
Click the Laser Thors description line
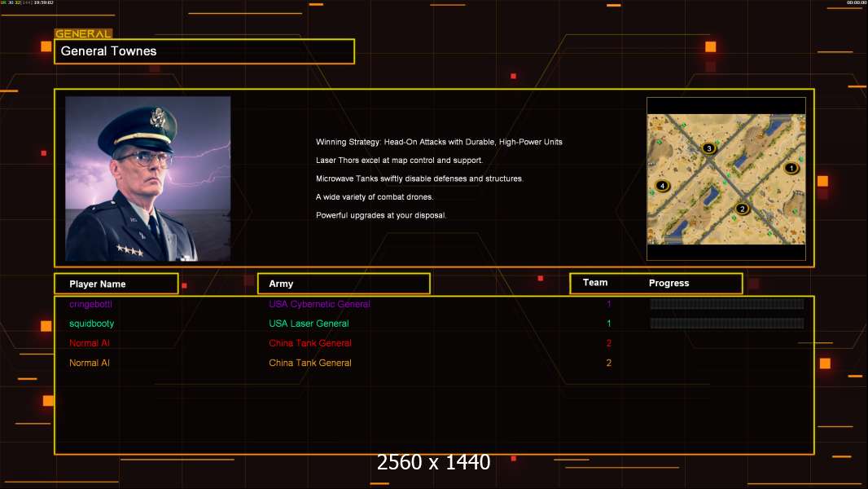coord(399,160)
